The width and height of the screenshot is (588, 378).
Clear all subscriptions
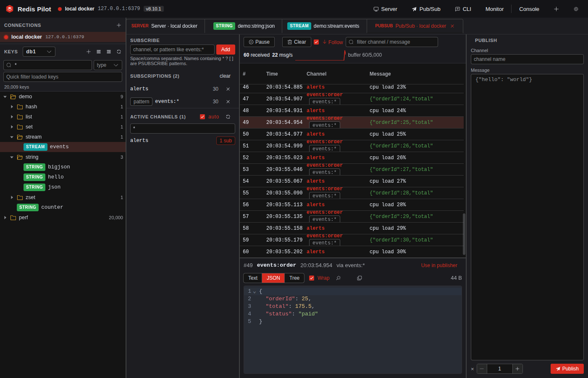[225, 76]
